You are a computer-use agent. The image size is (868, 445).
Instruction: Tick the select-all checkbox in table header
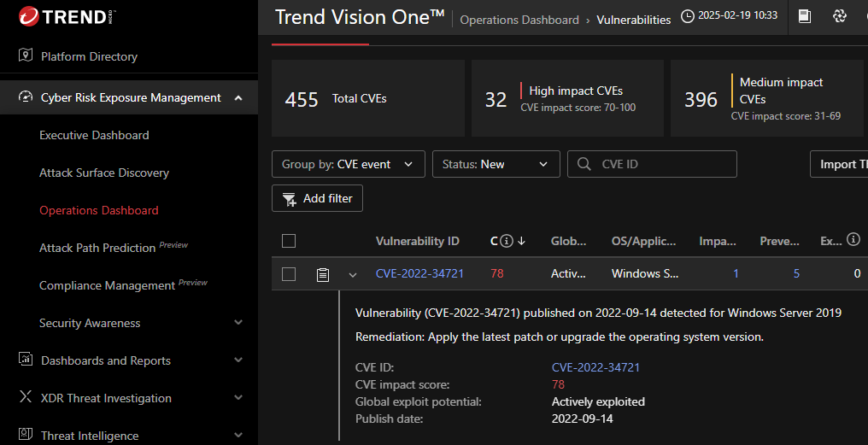tap(289, 241)
